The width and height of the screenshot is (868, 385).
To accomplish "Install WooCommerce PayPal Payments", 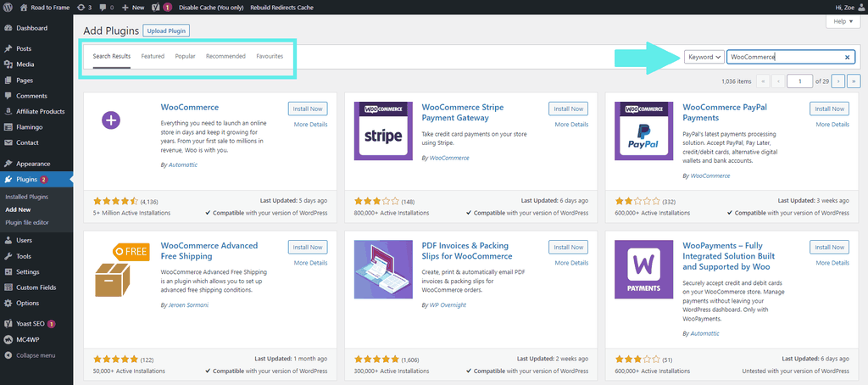I will tap(829, 109).
